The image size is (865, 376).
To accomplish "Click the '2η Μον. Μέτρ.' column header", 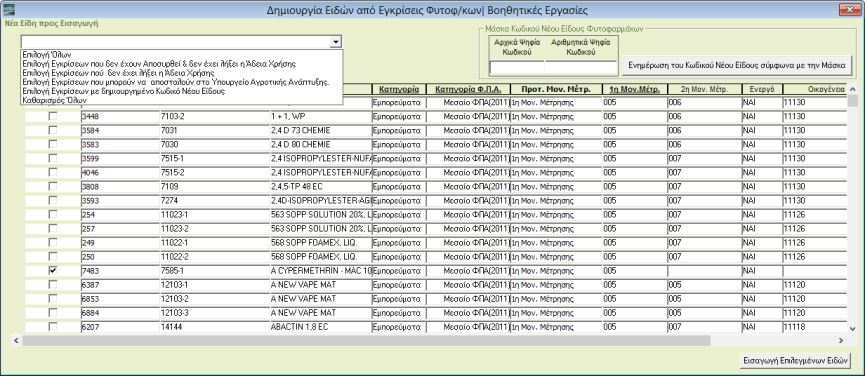I will pyautogui.click(x=704, y=89).
